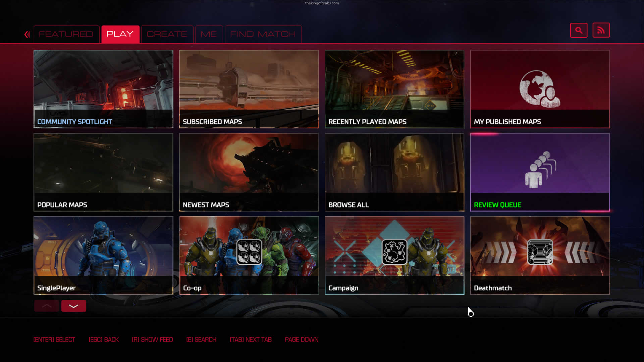Click the four helmets Co-op icon

[249, 252]
